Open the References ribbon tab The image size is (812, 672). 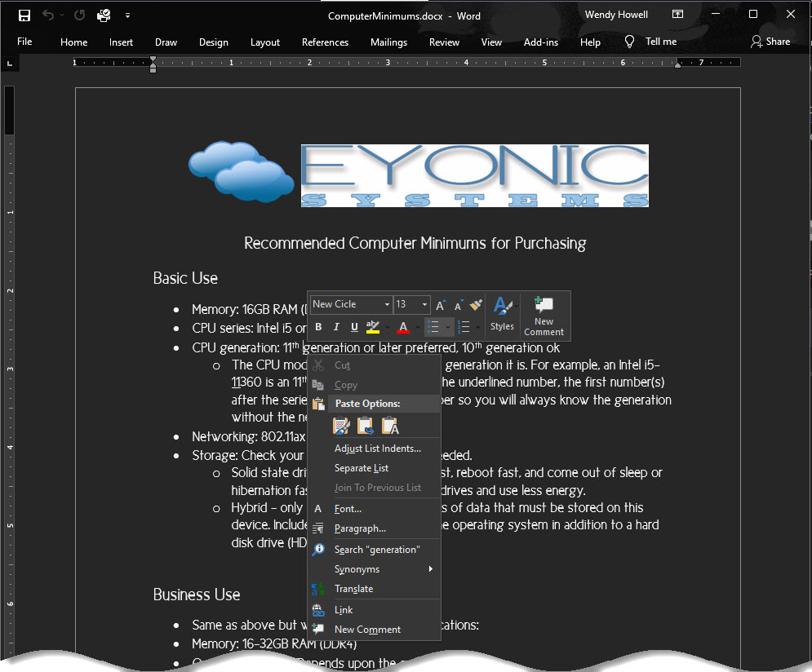[x=325, y=42]
